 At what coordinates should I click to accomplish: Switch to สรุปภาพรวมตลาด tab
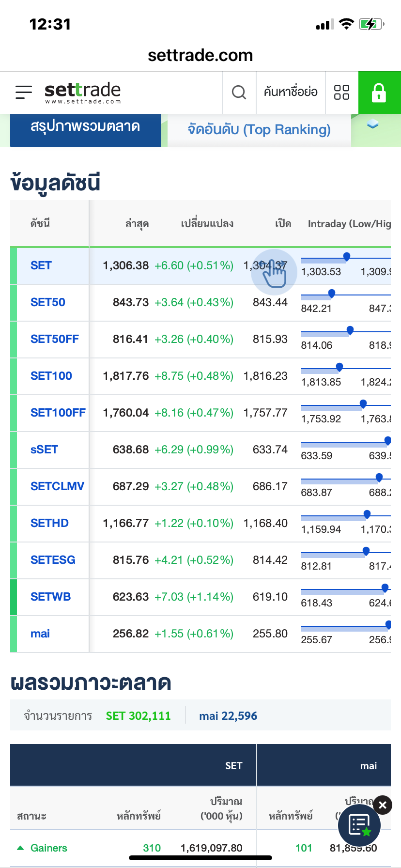pyautogui.click(x=85, y=128)
